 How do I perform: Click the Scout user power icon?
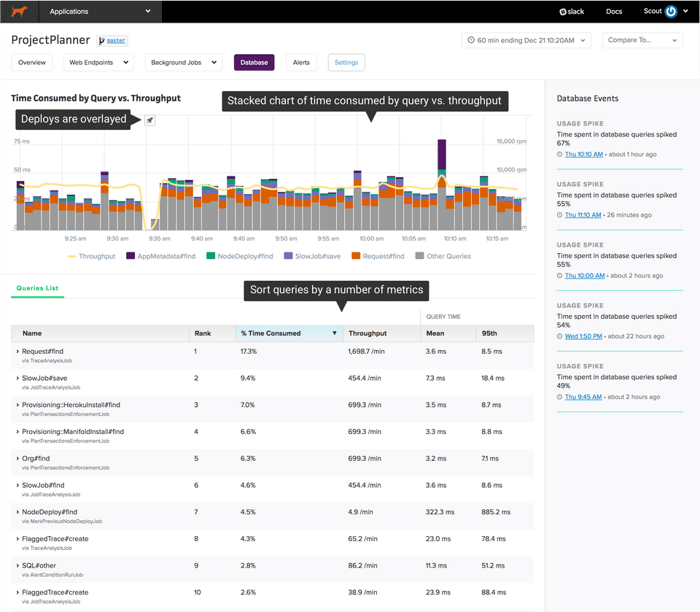671,12
